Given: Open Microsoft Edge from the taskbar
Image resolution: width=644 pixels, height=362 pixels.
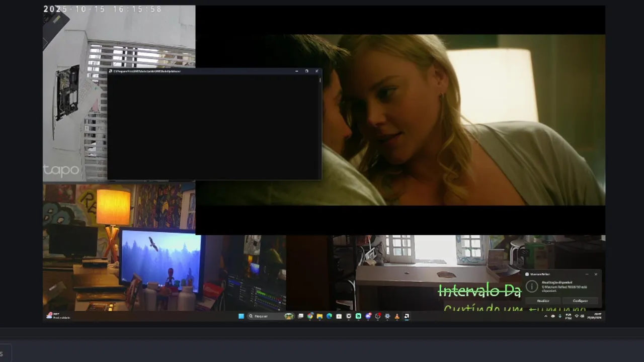Looking at the screenshot, I should pyautogui.click(x=329, y=316).
